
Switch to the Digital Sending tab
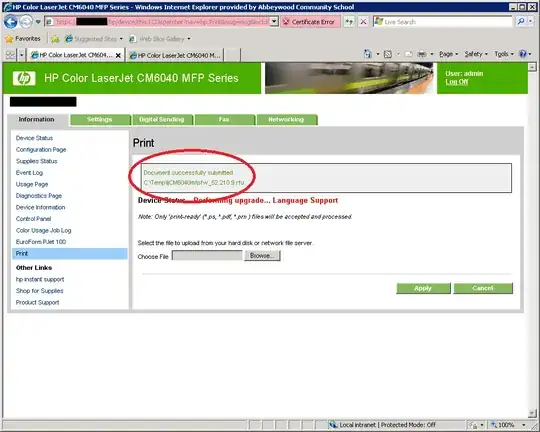[162, 120]
